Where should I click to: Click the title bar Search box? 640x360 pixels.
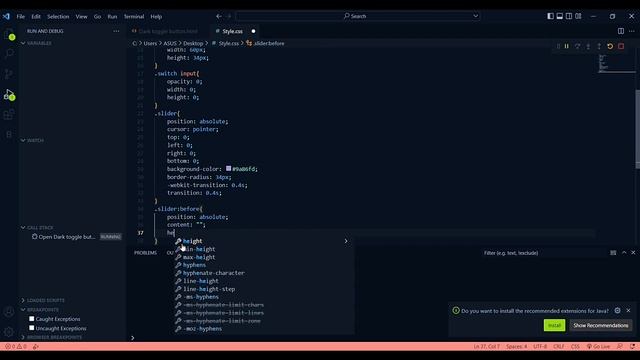[358, 16]
